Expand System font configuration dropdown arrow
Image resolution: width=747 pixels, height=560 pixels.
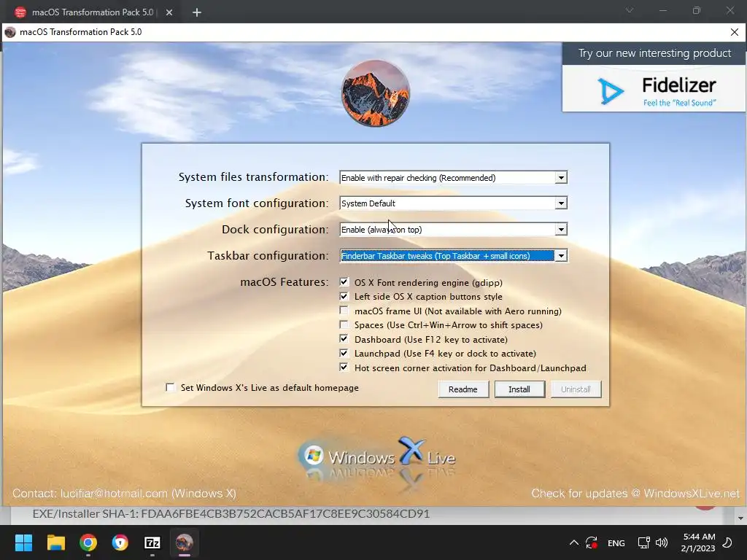[x=561, y=203]
